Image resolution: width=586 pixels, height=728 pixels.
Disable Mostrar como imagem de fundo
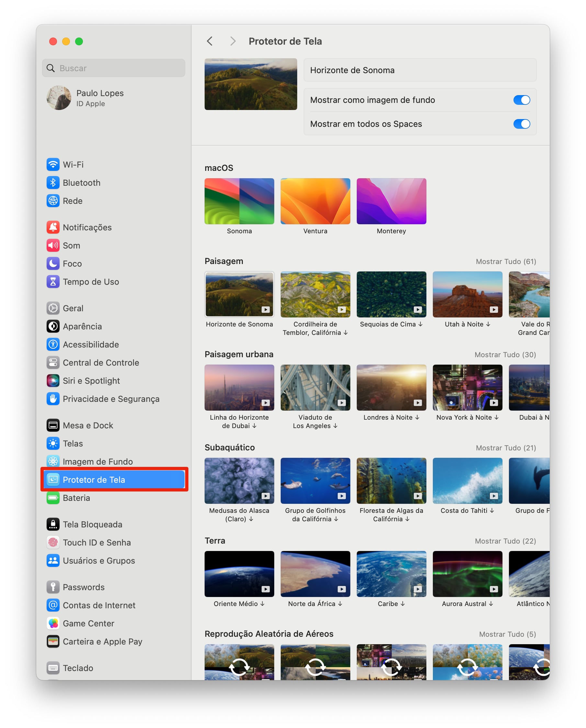coord(521,100)
